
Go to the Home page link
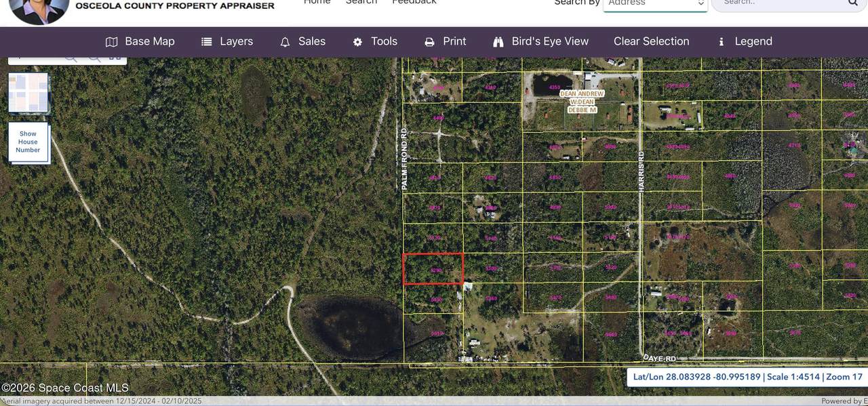click(317, 3)
